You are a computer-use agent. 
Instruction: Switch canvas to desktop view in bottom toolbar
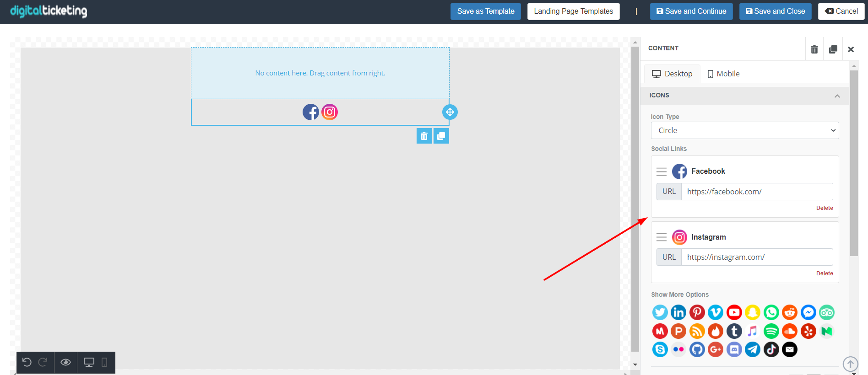click(89, 362)
